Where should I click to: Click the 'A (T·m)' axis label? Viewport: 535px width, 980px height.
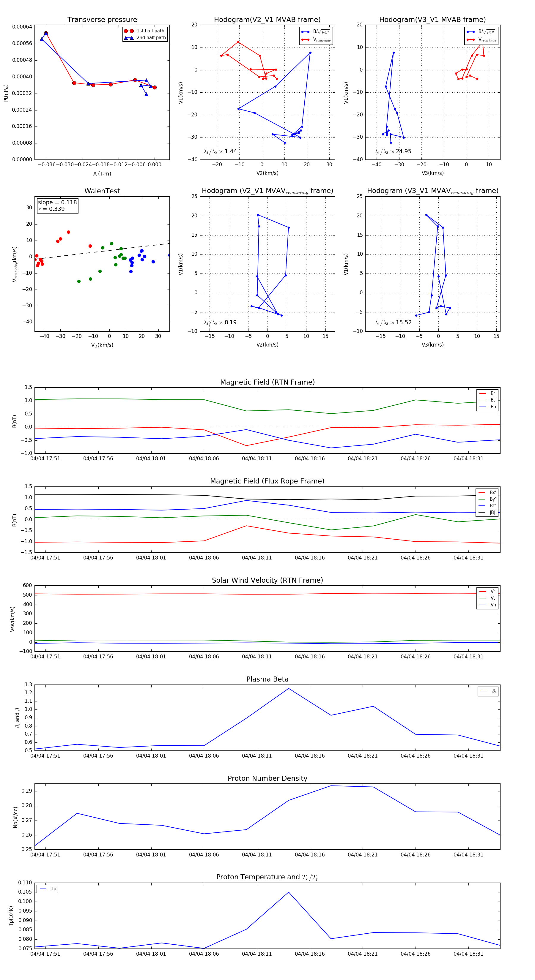[x=102, y=174]
